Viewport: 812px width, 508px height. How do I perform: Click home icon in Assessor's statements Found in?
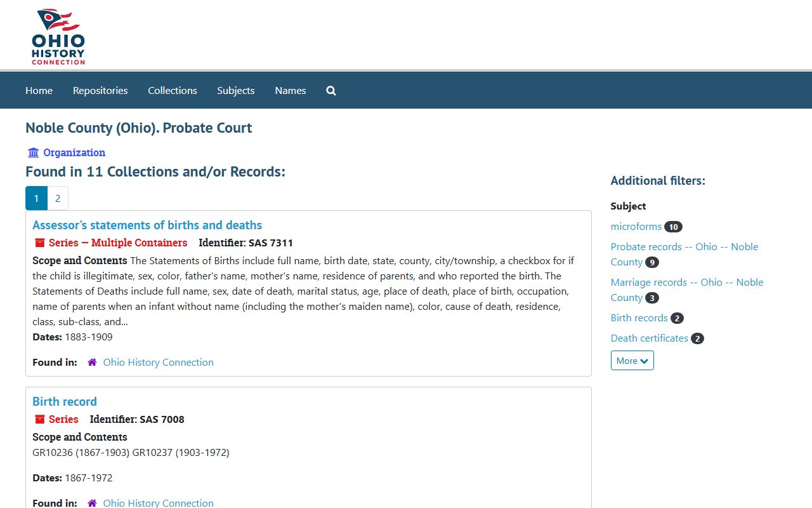[92, 362]
